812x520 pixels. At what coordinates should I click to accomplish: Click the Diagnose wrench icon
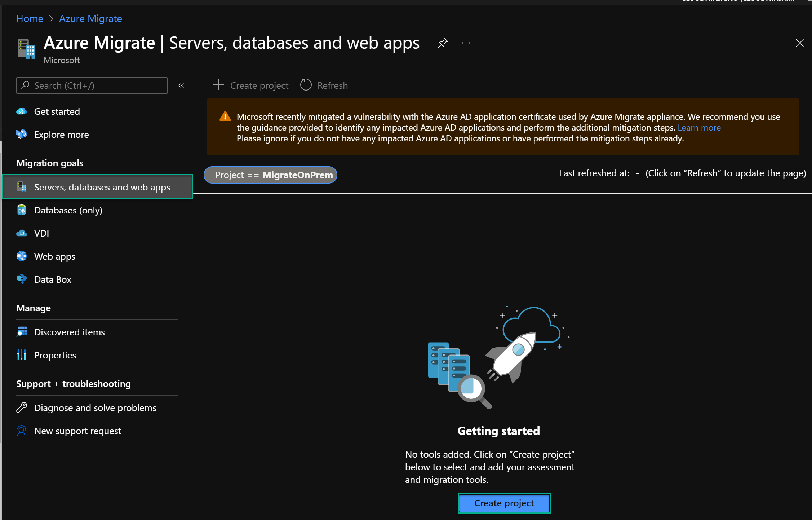(x=22, y=407)
